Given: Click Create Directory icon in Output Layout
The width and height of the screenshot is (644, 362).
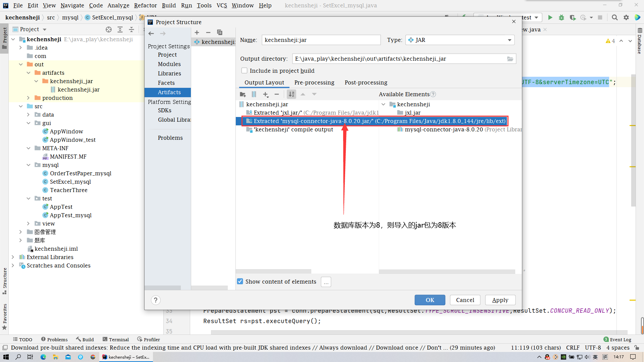Looking at the screenshot, I should pos(243,95).
